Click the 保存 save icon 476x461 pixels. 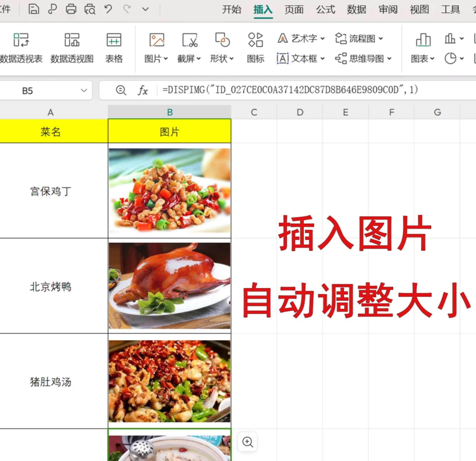[34, 9]
